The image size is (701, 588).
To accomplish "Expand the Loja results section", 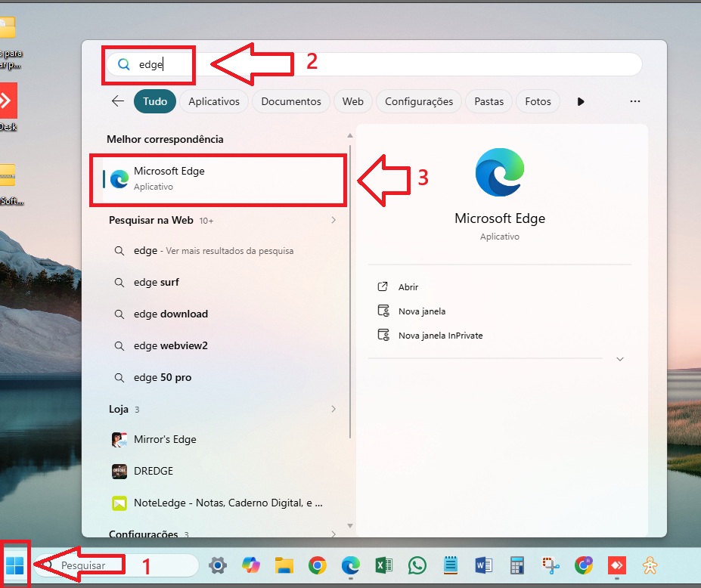I will [333, 409].
